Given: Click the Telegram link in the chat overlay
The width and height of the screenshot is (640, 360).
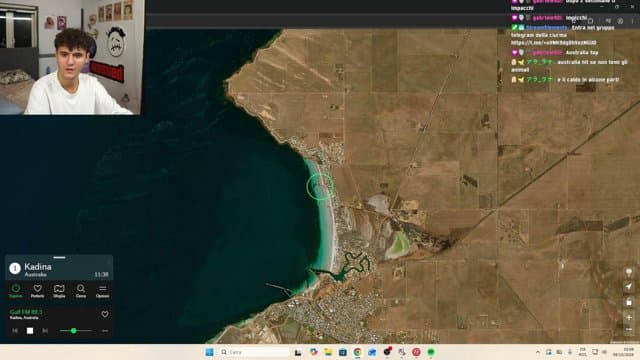Looking at the screenshot, I should pyautogui.click(x=553, y=42).
